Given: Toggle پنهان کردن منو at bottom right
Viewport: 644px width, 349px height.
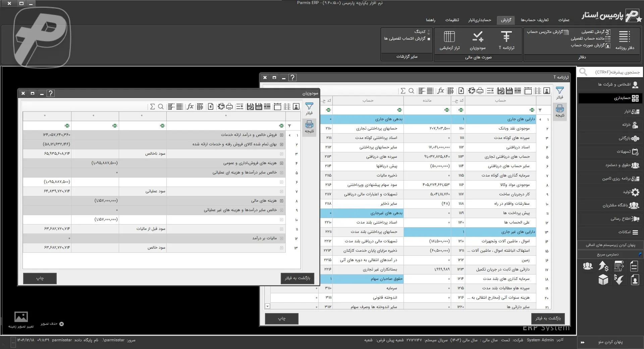Looking at the screenshot, I should [610, 342].
